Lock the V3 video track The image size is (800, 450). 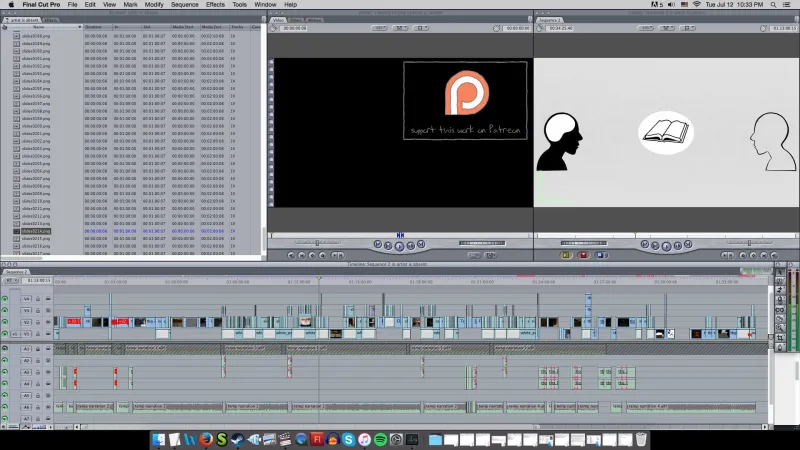pos(37,310)
